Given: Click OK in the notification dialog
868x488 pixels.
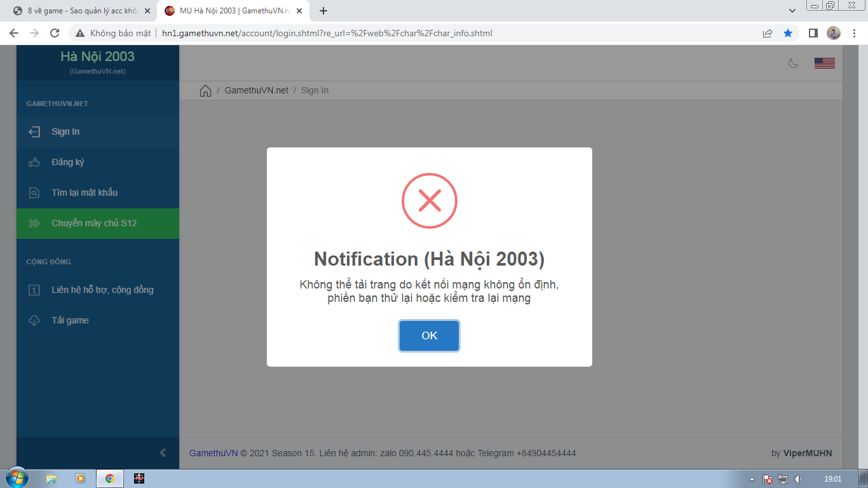Looking at the screenshot, I should pyautogui.click(x=429, y=335).
